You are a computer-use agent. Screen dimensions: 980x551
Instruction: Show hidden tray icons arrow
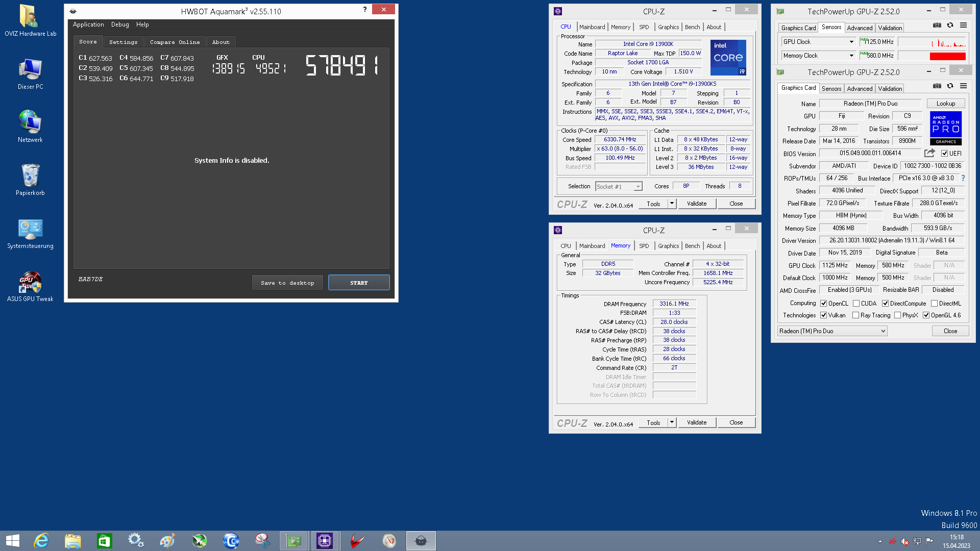point(880,541)
